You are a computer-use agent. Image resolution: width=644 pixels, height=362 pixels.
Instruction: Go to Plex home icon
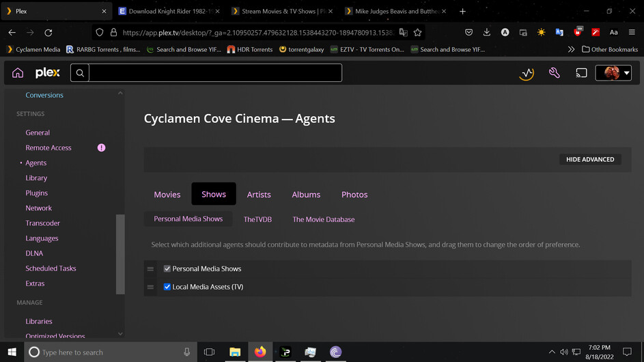click(18, 72)
